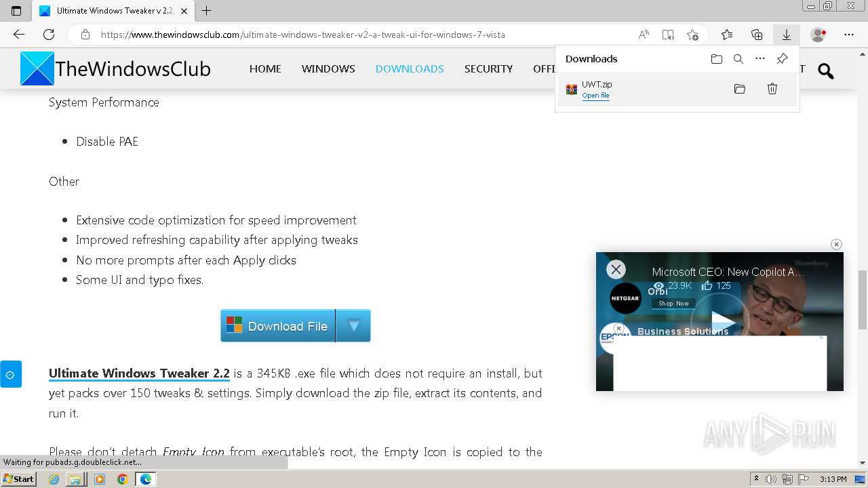Close the floating video overlay
This screenshot has width=868, height=488.
coord(616,269)
